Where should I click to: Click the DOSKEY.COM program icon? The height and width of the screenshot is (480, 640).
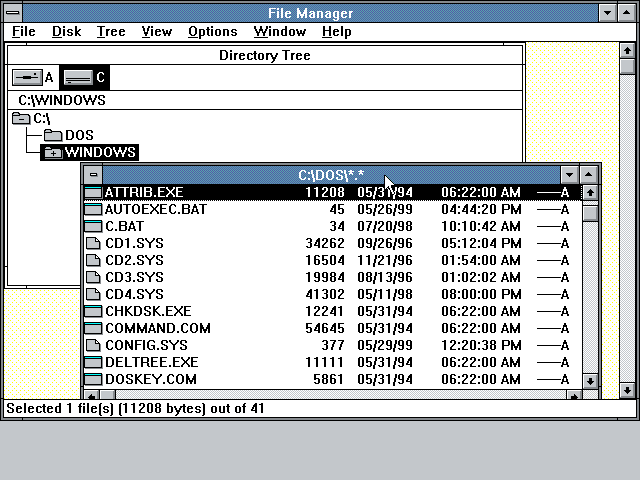click(x=93, y=379)
